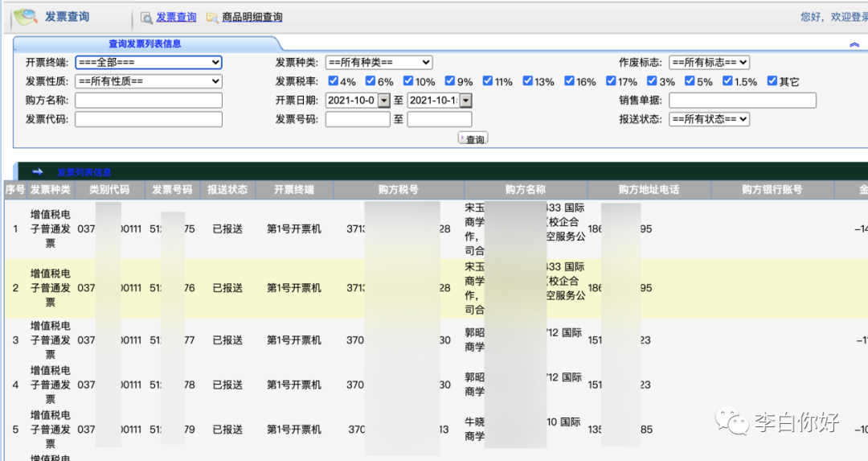Select row 3 in the invoice list
The image size is (868, 461).
[436, 340]
